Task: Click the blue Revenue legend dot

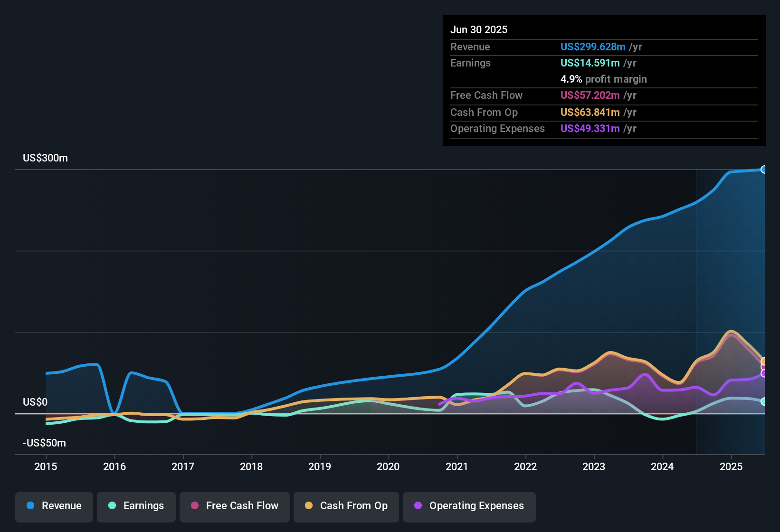Action: tap(30, 505)
